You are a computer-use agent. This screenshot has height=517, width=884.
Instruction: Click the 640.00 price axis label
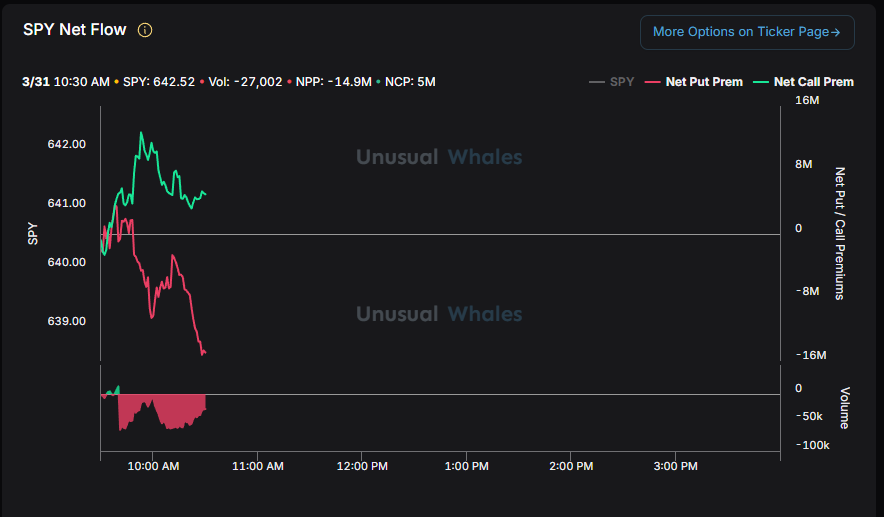[67, 262]
